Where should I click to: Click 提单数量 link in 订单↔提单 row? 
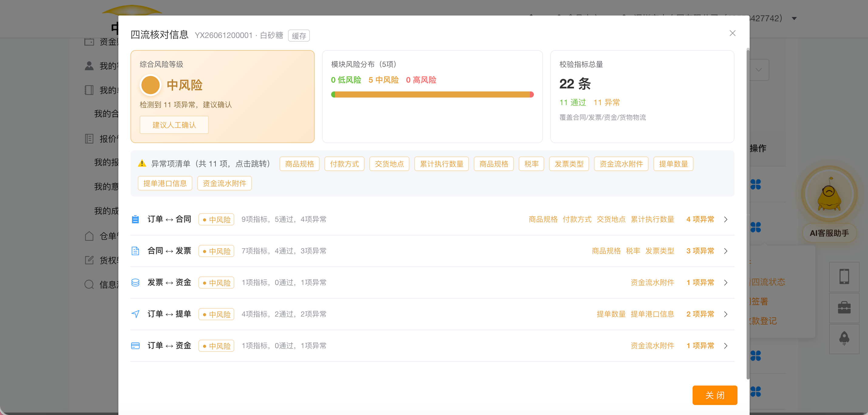coord(611,314)
